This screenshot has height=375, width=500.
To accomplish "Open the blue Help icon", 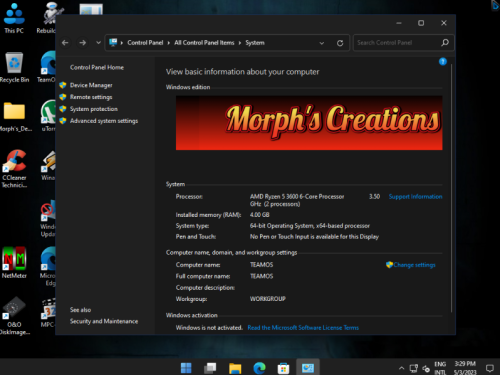I will [x=443, y=61].
